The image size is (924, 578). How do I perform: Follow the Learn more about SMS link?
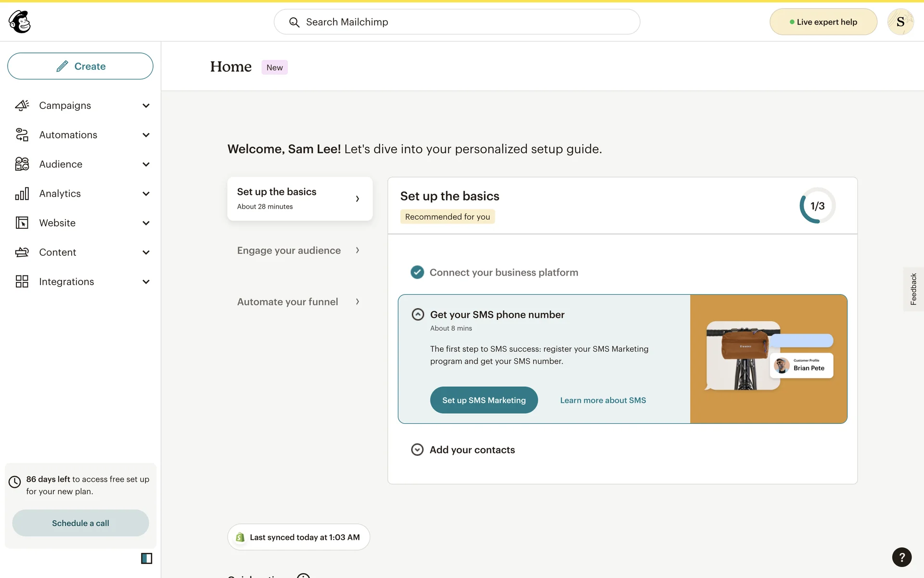tap(603, 400)
